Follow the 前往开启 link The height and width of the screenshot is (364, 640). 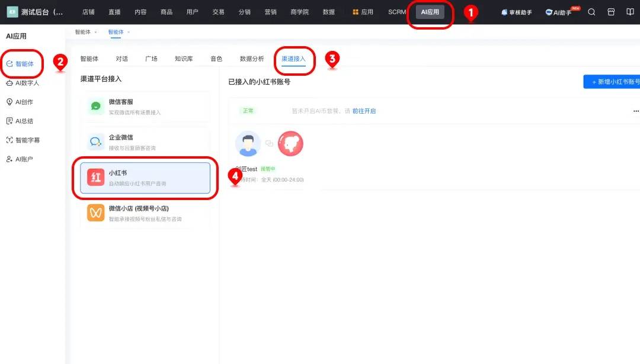point(364,111)
